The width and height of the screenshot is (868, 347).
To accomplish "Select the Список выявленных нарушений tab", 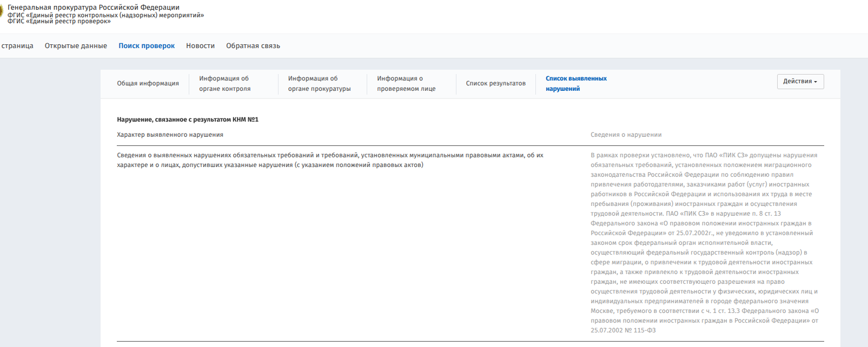I will [576, 84].
